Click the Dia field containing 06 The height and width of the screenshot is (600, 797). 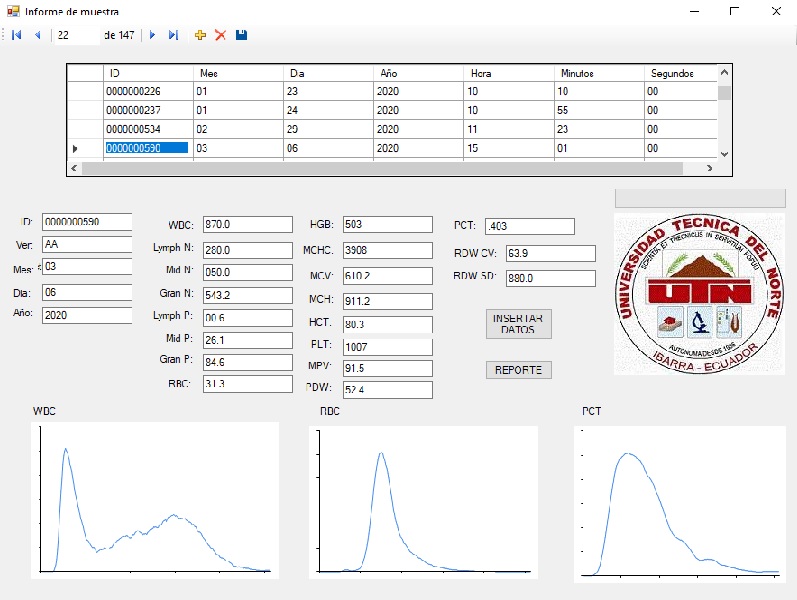87,292
